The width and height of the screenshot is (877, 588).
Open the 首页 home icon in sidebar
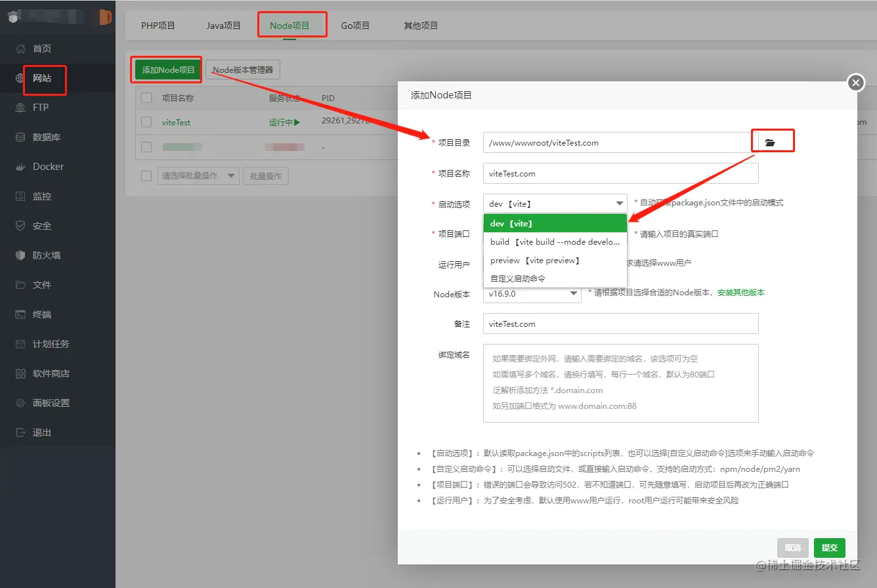[20, 49]
